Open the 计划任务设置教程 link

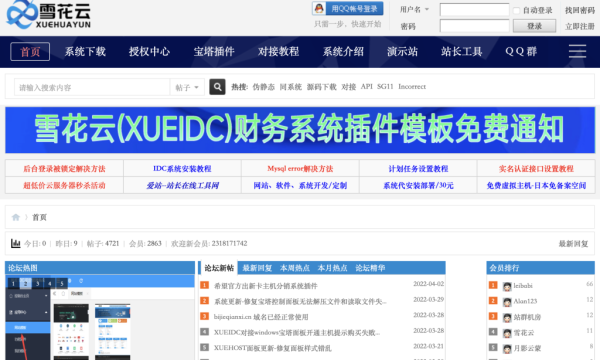pyautogui.click(x=418, y=169)
